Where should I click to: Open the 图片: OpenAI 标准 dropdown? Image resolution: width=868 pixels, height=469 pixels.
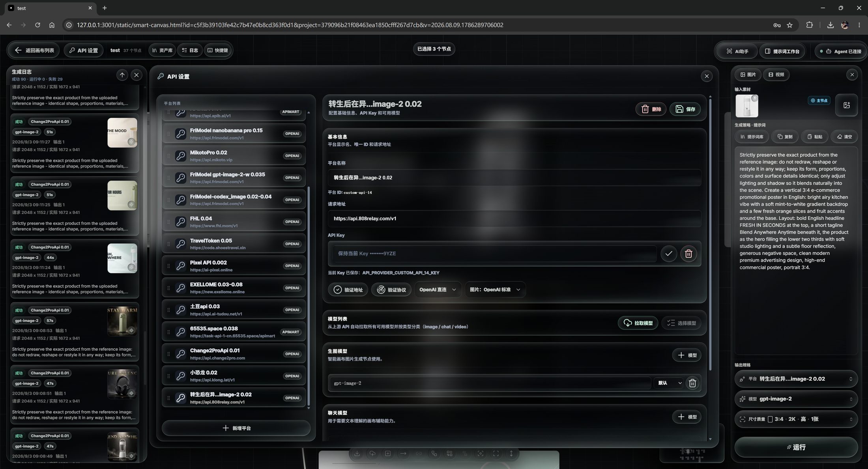tap(495, 290)
